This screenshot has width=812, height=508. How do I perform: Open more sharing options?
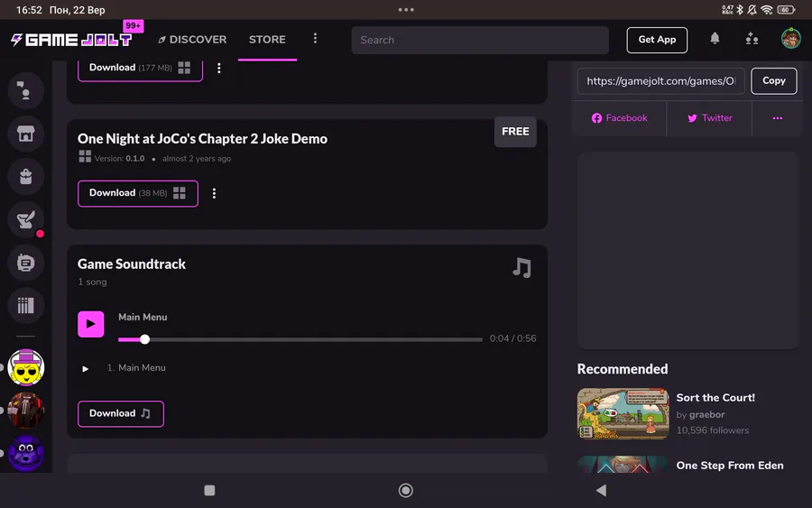[778, 118]
